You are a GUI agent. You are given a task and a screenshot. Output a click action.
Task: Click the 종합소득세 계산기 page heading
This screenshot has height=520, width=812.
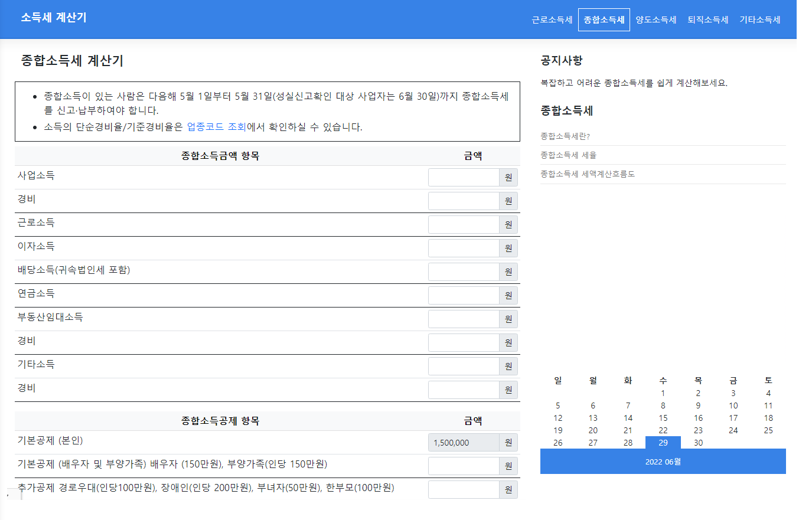(x=72, y=61)
